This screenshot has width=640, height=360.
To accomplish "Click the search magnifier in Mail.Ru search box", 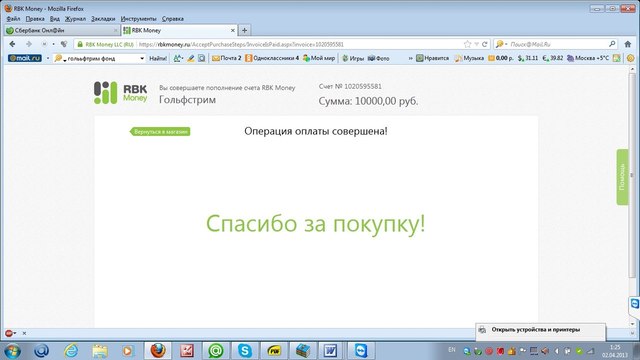I will tap(612, 44).
